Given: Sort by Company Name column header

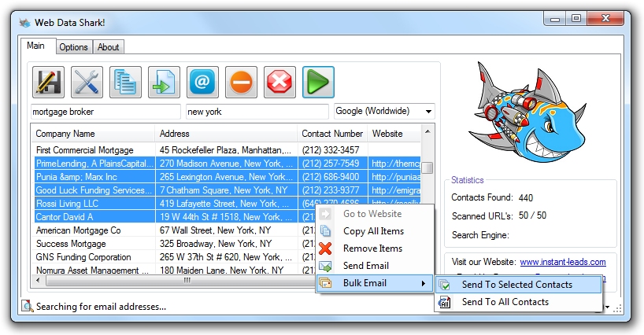Looking at the screenshot, I should click(x=93, y=134).
